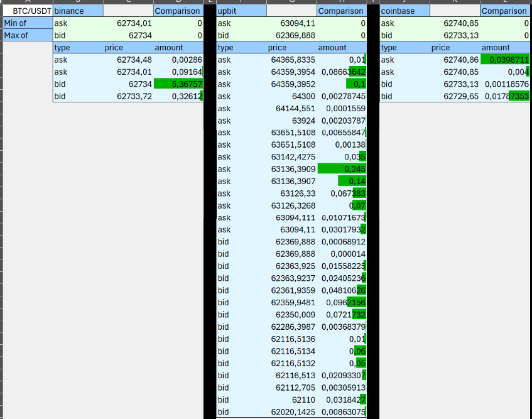Select the green 0,245 amount in upbit column
This screenshot has height=419, width=532.
click(342, 168)
